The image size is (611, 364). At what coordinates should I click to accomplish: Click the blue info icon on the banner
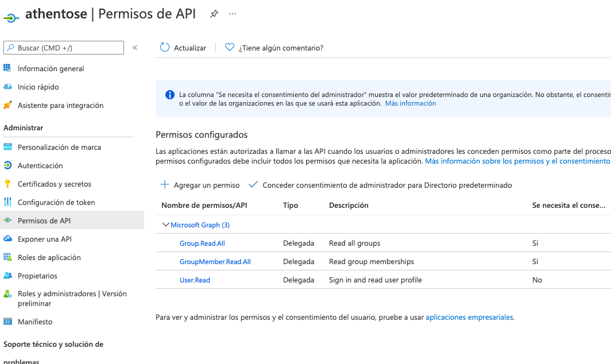(x=169, y=94)
